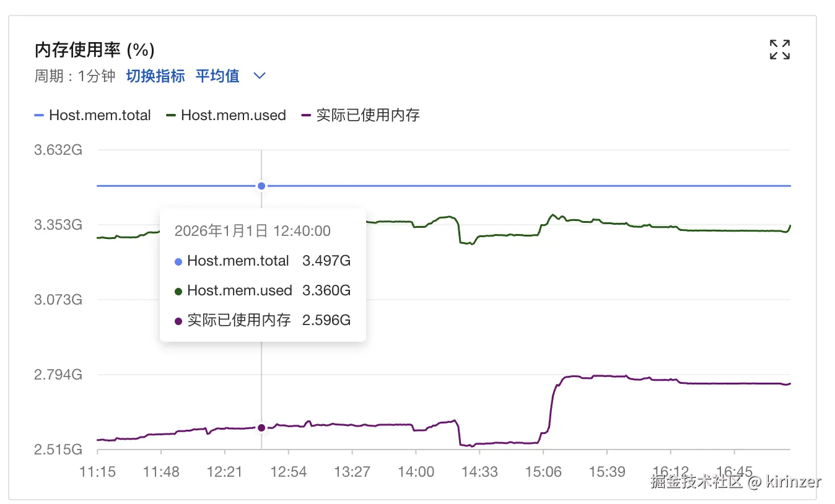
Task: Click the 内存使用率 (%) chart title
Action: 95,50
